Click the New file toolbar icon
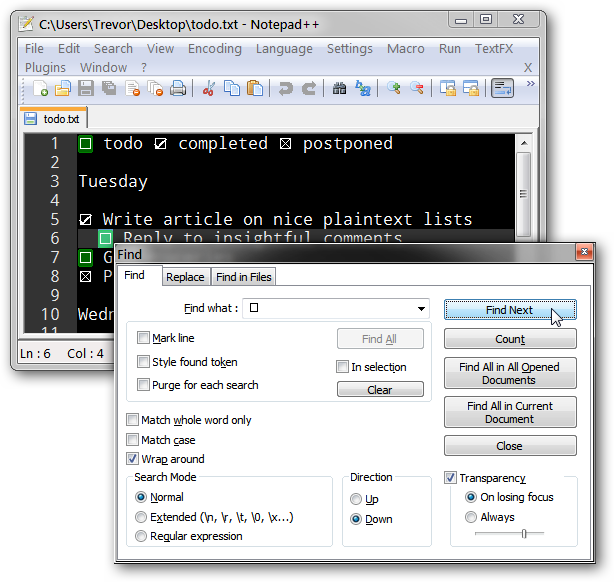 click(x=40, y=88)
